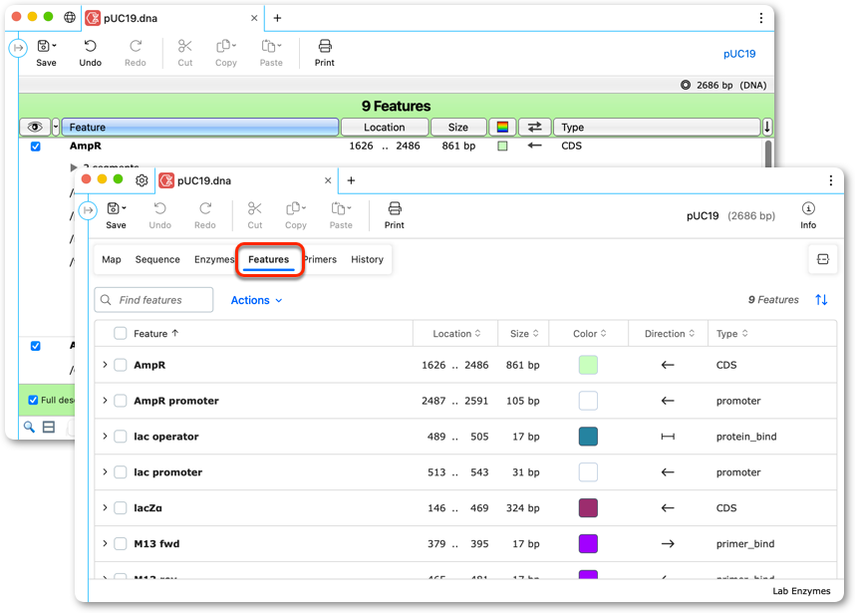Screen dimensions: 855x613
Task: Uncheck AmpR checkbox in back window
Action: [35, 146]
